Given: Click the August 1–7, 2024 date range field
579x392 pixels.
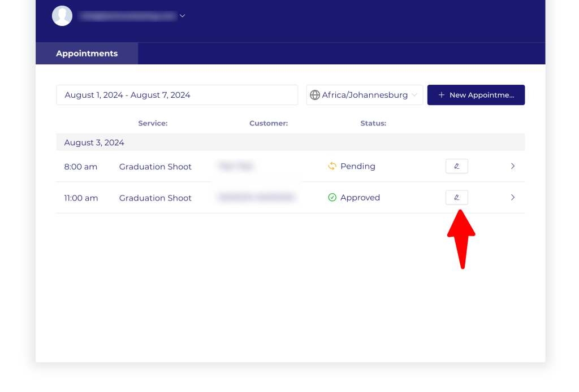Looking at the screenshot, I should tap(176, 95).
